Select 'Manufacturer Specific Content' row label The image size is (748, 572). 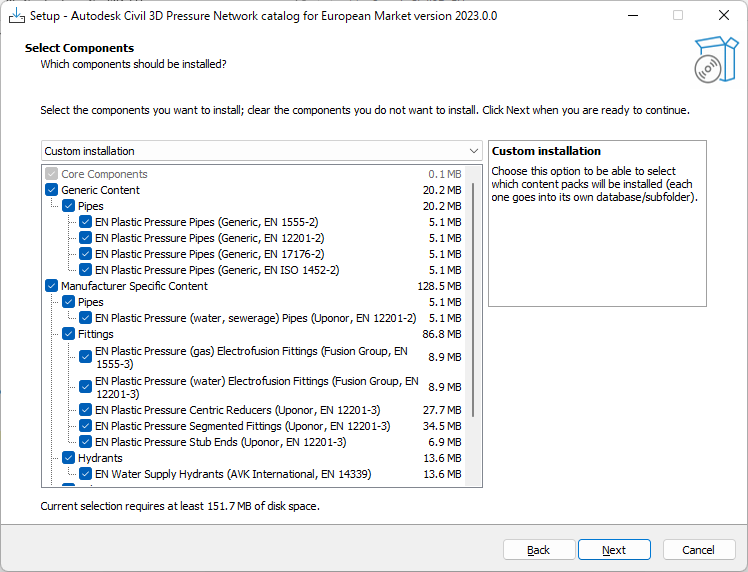135,286
